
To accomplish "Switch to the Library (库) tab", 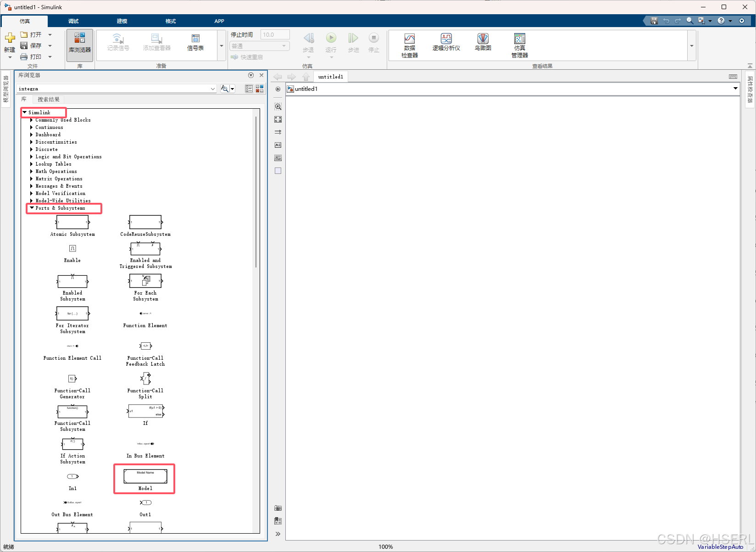I will pos(24,100).
